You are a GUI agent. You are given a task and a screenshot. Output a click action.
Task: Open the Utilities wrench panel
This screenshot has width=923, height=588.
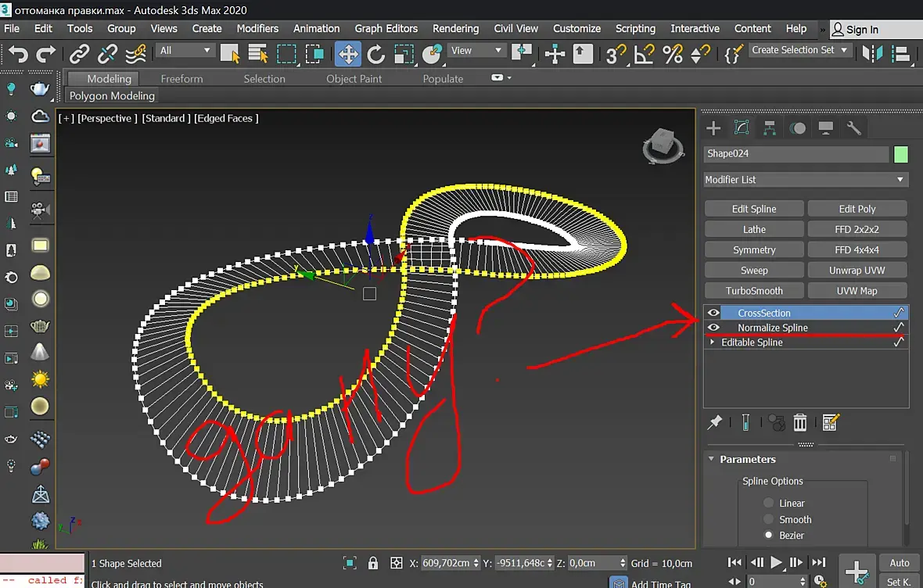pyautogui.click(x=854, y=128)
